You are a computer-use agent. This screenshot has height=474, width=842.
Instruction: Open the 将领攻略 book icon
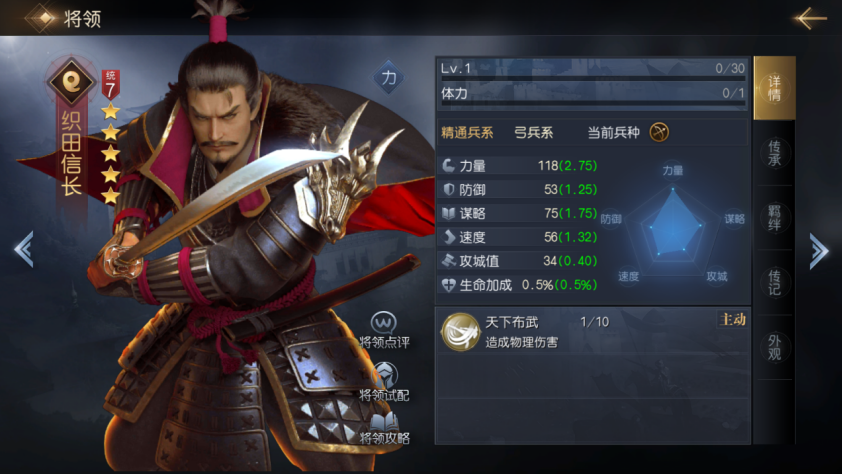point(384,422)
